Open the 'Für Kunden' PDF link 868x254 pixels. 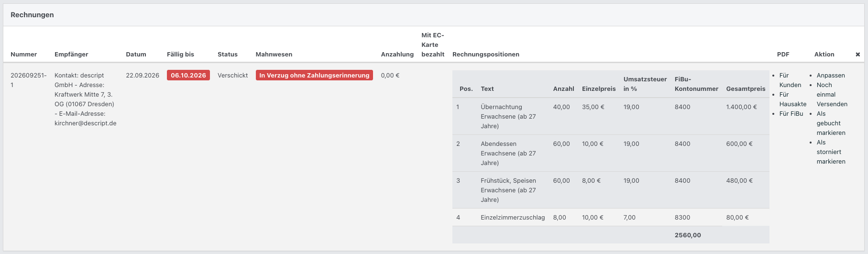[790, 80]
